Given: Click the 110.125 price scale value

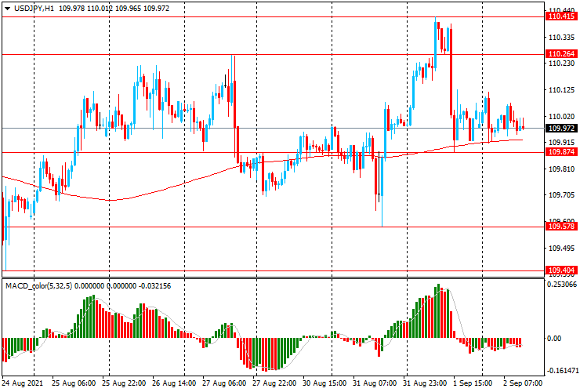Looking at the screenshot, I should pyautogui.click(x=561, y=90).
